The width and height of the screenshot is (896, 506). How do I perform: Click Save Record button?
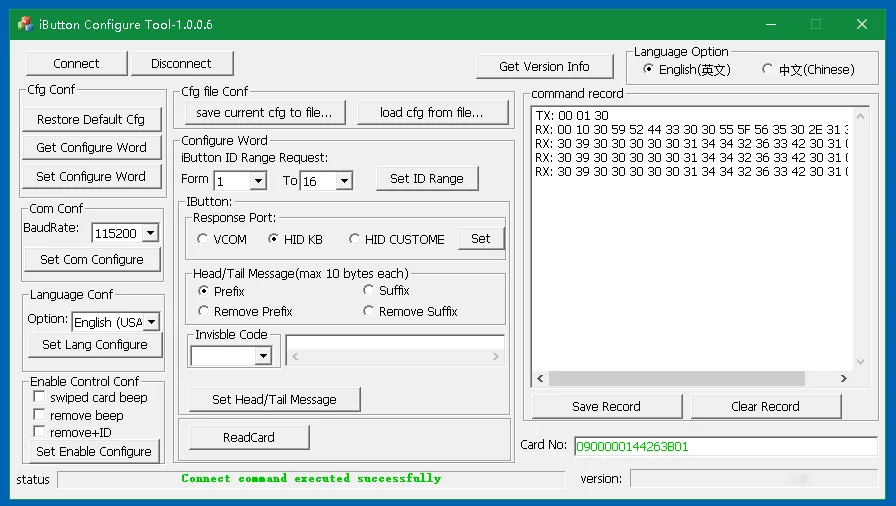coord(607,407)
